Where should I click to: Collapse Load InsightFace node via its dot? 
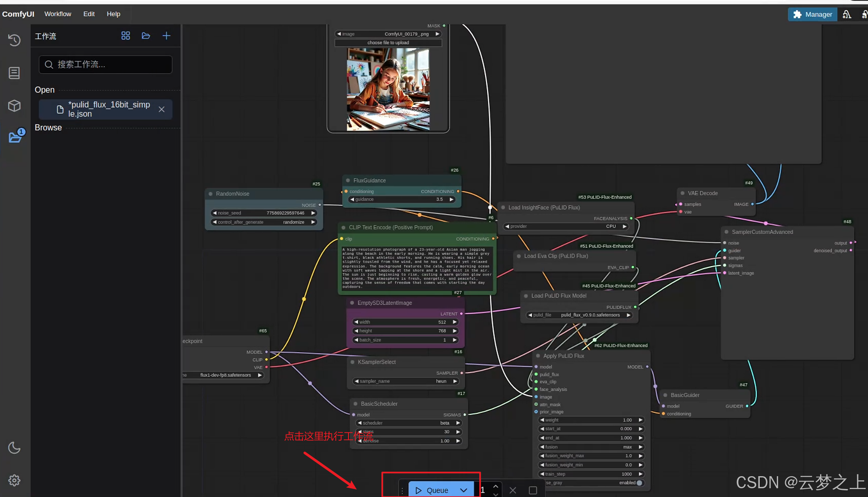point(503,207)
